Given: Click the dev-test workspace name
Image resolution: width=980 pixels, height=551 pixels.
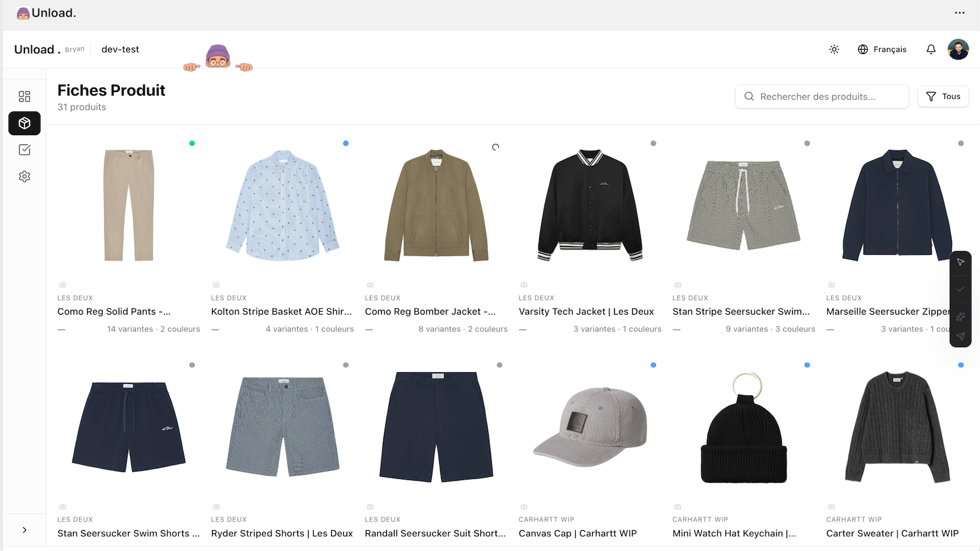Looking at the screenshot, I should (120, 50).
